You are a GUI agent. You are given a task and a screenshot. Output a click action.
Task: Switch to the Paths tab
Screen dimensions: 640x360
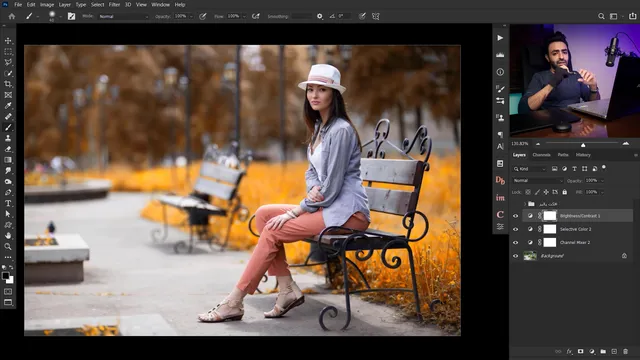(x=563, y=155)
